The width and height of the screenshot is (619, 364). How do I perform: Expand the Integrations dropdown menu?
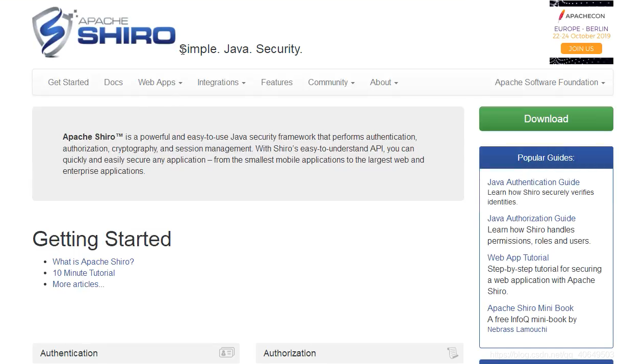click(x=221, y=82)
